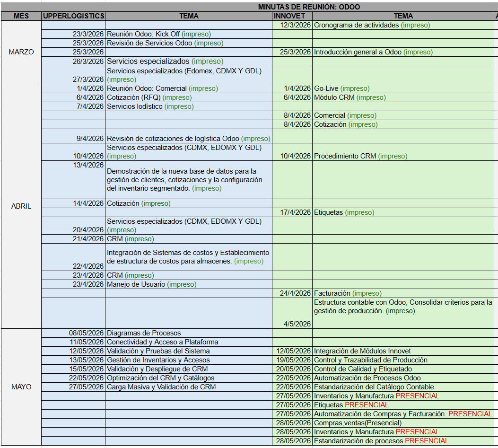498x448 pixels.
Task: Click date cell 17/4/2026
Action: click(x=292, y=212)
